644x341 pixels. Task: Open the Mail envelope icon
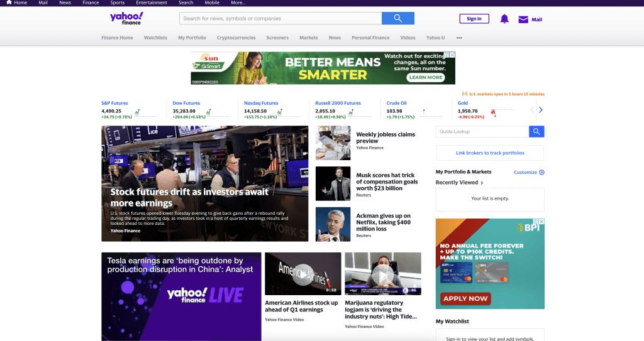[x=523, y=19]
